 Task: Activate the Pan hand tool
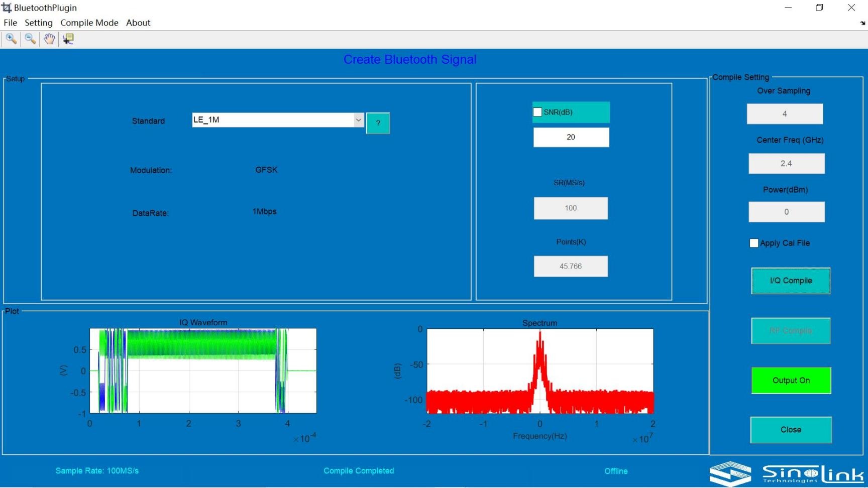tap(49, 39)
